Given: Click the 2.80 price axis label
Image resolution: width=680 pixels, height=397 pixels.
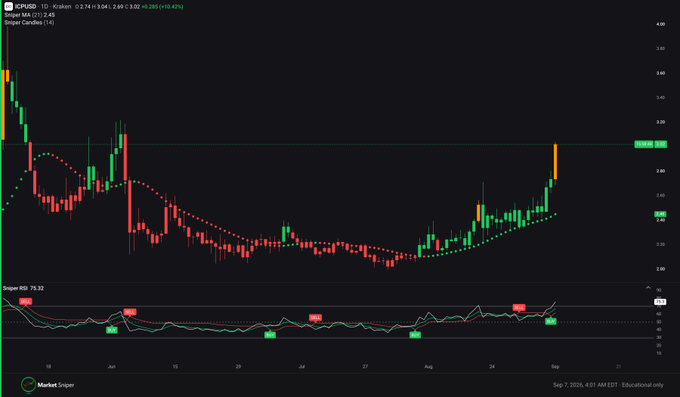Looking at the screenshot, I should click(x=660, y=171).
